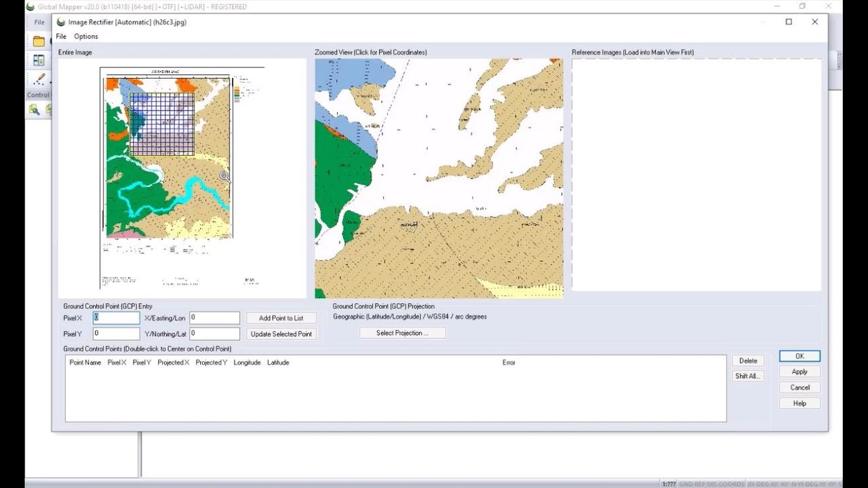Image resolution: width=868 pixels, height=488 pixels.
Task: Open the folder icon in Global Mapper toolbar
Action: pos(39,41)
